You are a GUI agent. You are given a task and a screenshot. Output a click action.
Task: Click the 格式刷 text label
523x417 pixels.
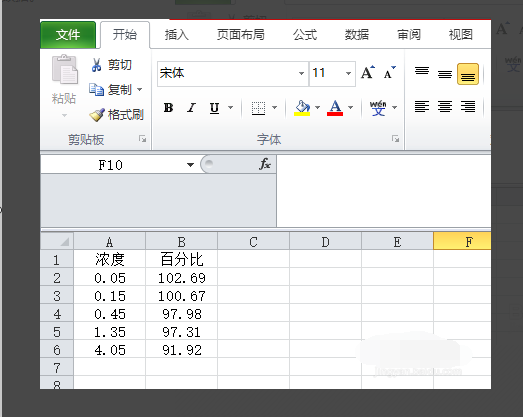(126, 115)
